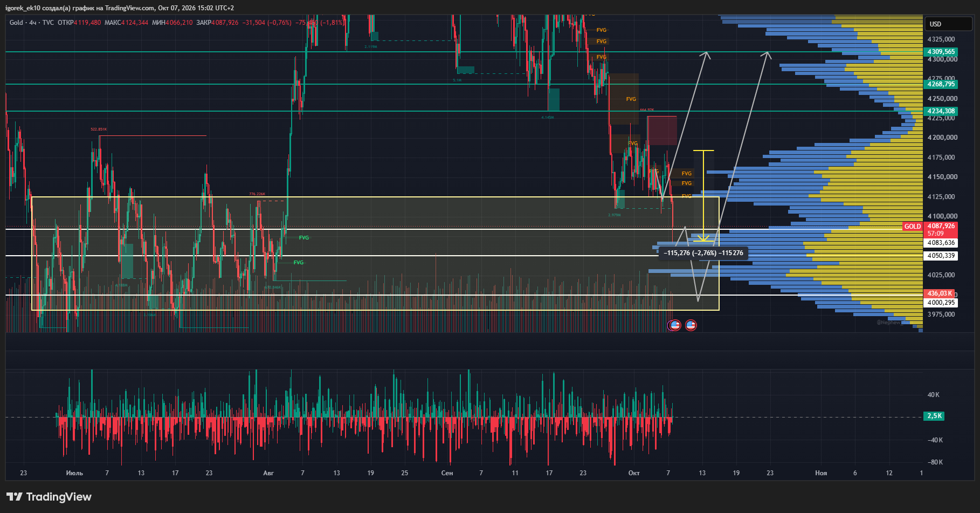Click the Ноя label on time axis
The width and height of the screenshot is (980, 513).
coord(821,473)
